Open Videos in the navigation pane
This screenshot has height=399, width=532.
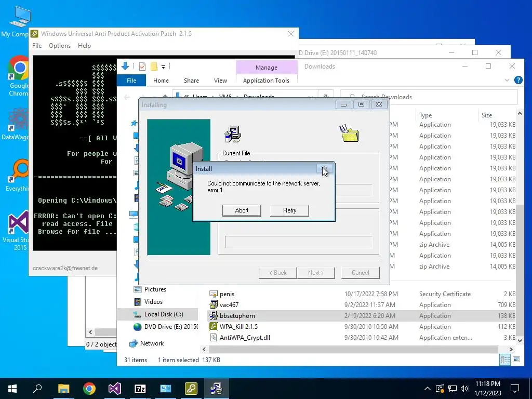(153, 302)
